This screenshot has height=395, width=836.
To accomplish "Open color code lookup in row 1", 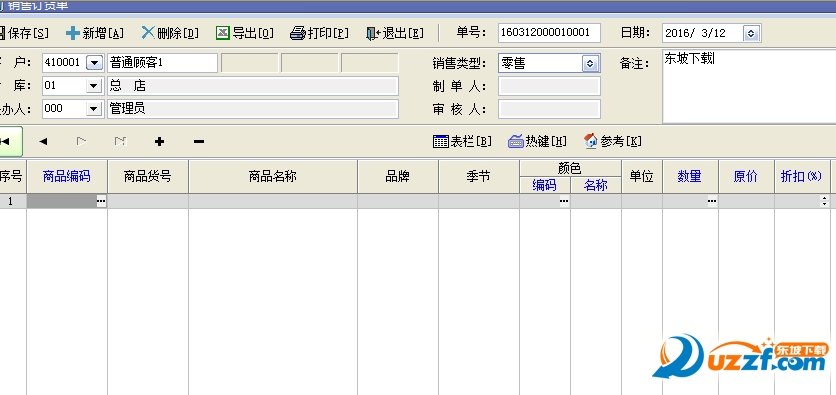I will point(564,201).
